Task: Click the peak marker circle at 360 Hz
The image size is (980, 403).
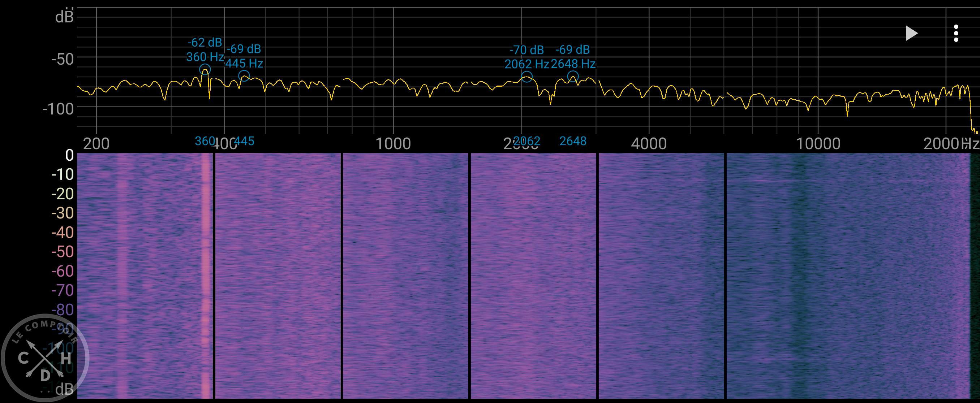Action: [205, 70]
